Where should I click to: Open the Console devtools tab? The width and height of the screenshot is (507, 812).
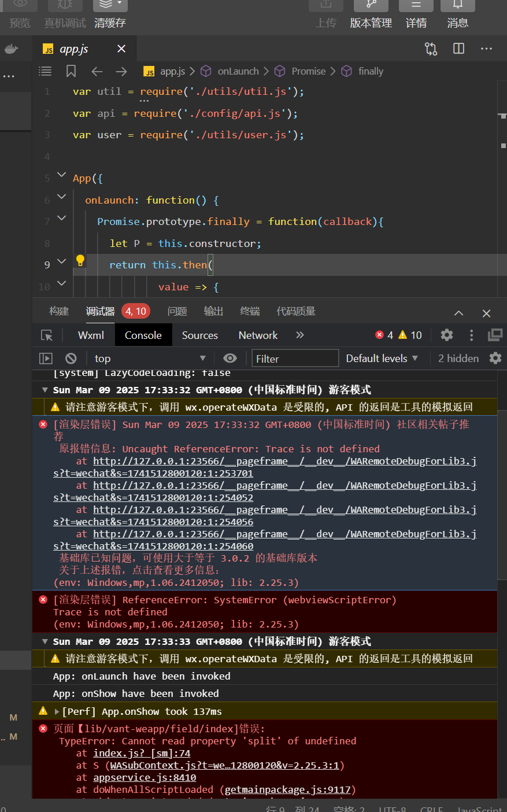143,335
